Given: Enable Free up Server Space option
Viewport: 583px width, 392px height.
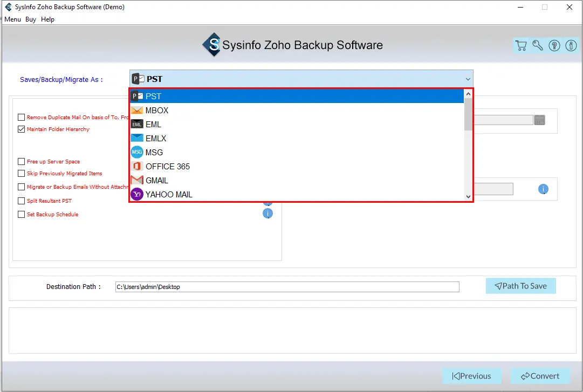Looking at the screenshot, I should coord(21,162).
